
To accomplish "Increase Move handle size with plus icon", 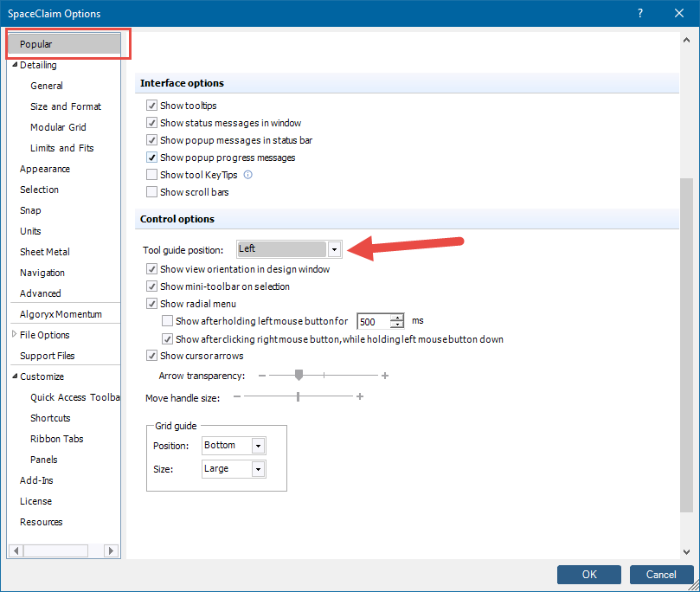I will tap(360, 396).
